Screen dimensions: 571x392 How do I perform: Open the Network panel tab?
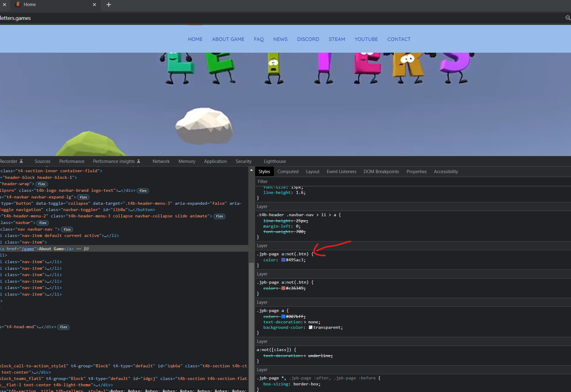(x=161, y=161)
